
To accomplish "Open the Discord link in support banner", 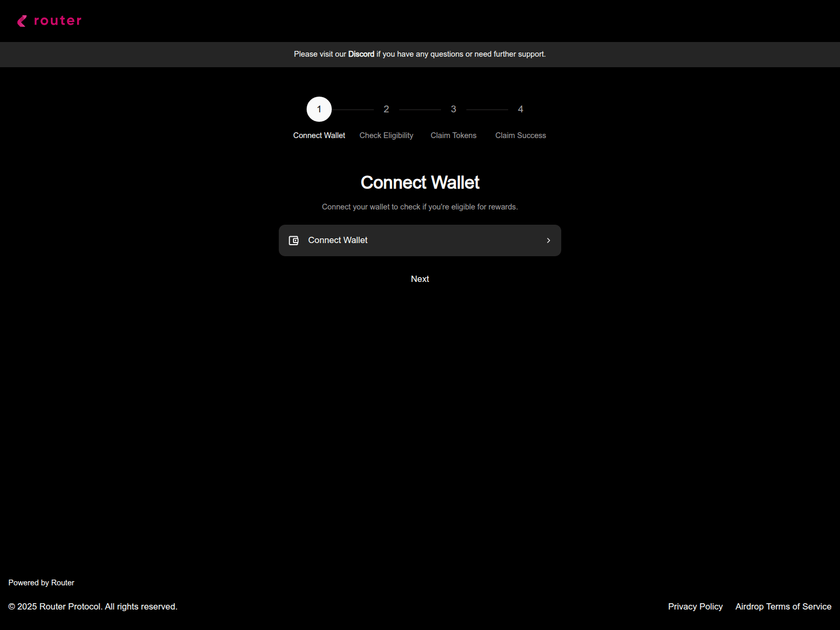I will coord(361,54).
